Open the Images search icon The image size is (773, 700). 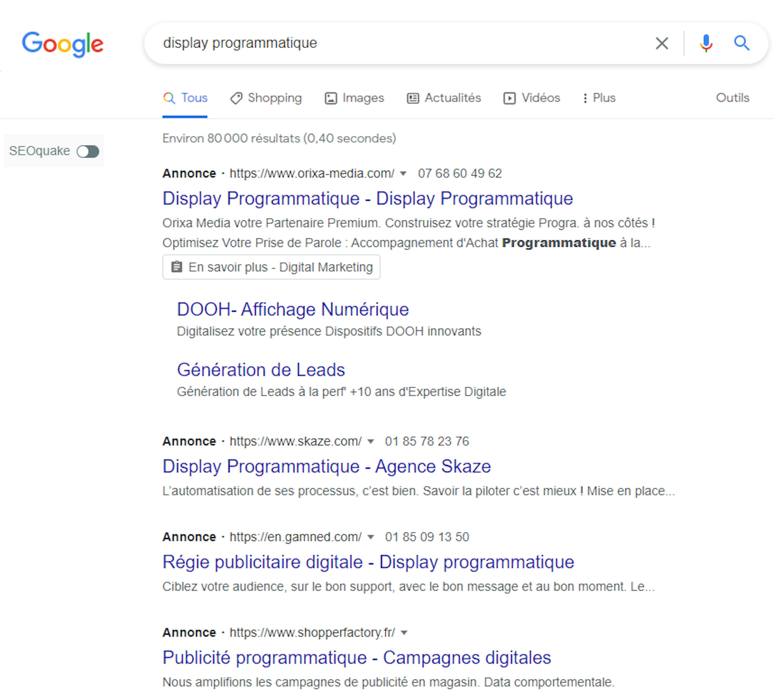[x=331, y=98]
